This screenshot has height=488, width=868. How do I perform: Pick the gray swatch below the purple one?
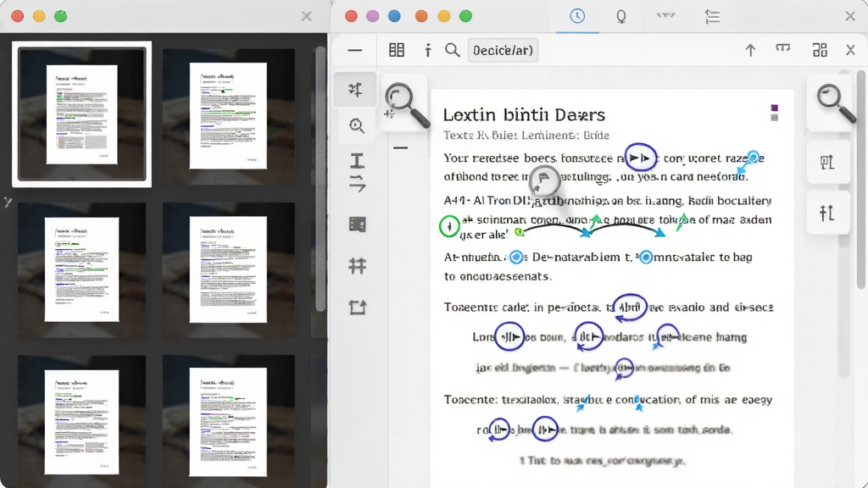tap(775, 117)
